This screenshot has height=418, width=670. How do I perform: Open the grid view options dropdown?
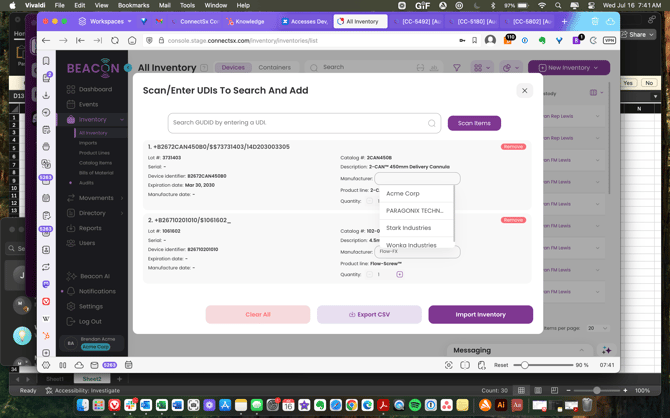click(x=481, y=68)
